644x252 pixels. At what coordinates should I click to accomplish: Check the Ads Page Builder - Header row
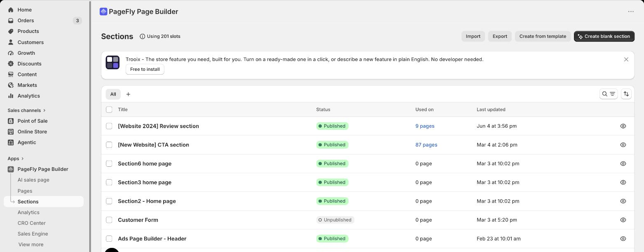[109, 239]
